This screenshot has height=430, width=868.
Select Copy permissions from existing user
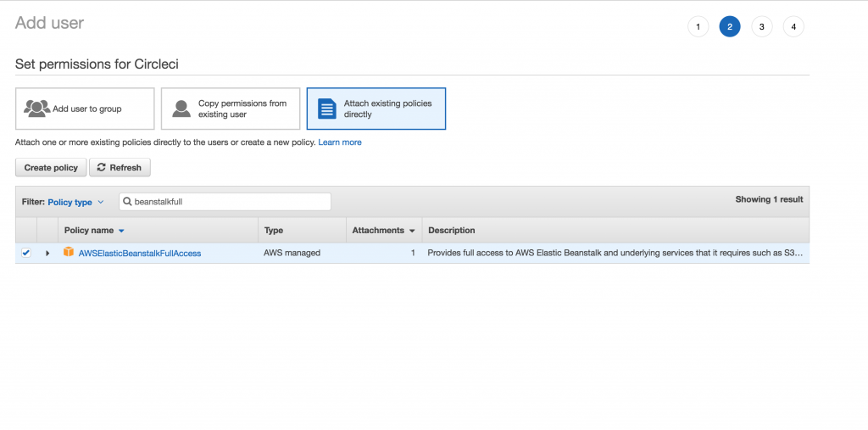(231, 109)
